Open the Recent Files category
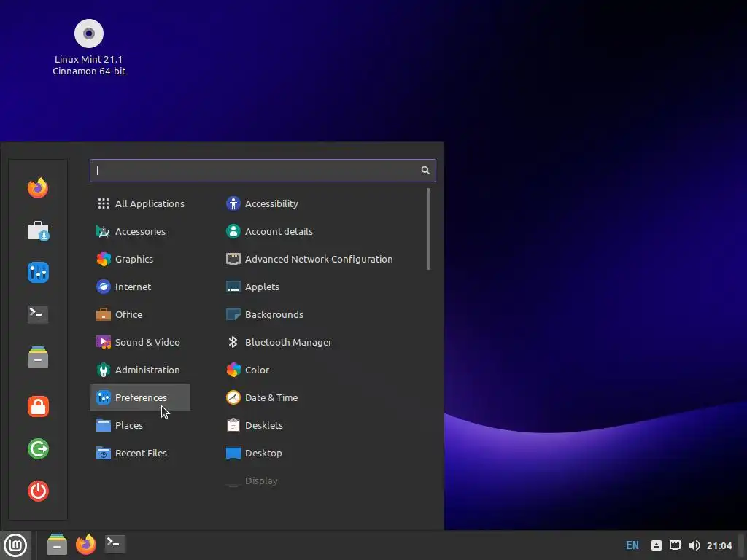The height and width of the screenshot is (560, 747). point(140,453)
